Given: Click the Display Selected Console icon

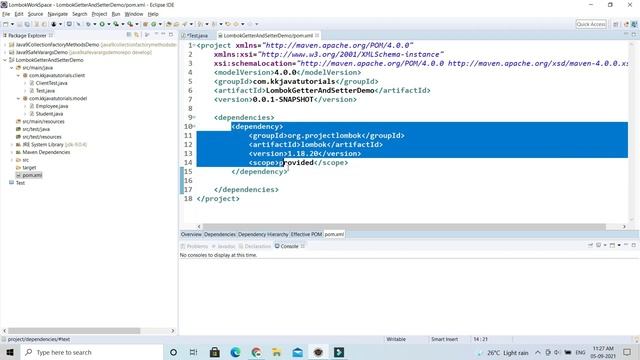Looking at the screenshot, I should pos(599,245).
